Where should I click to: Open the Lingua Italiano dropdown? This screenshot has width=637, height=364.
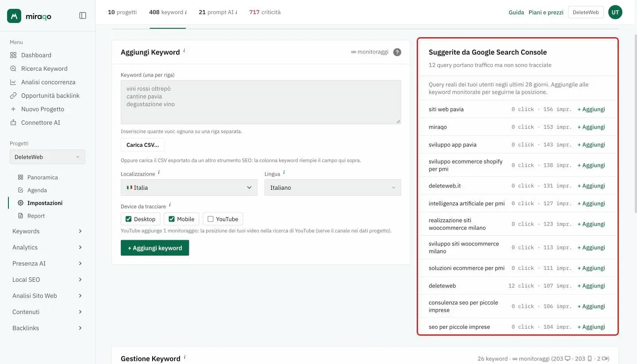click(x=333, y=188)
